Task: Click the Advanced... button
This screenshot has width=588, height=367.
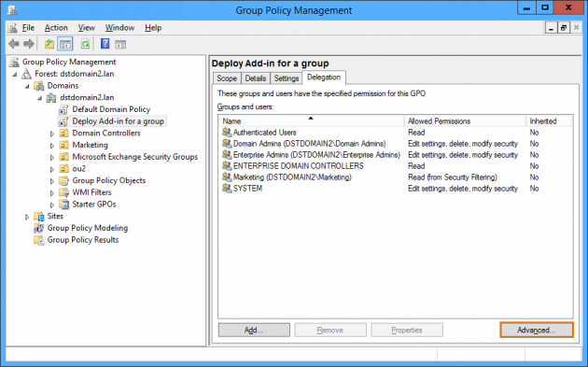Action: (x=537, y=330)
